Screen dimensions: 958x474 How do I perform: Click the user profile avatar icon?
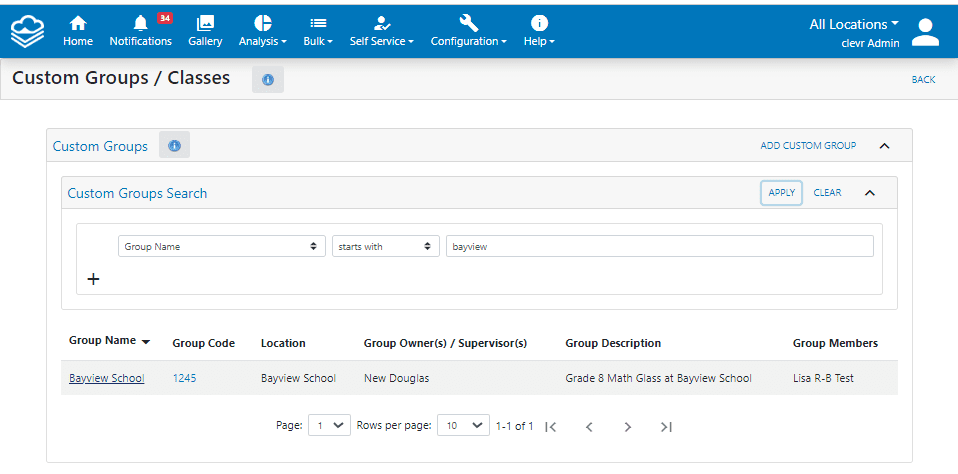coord(926,32)
